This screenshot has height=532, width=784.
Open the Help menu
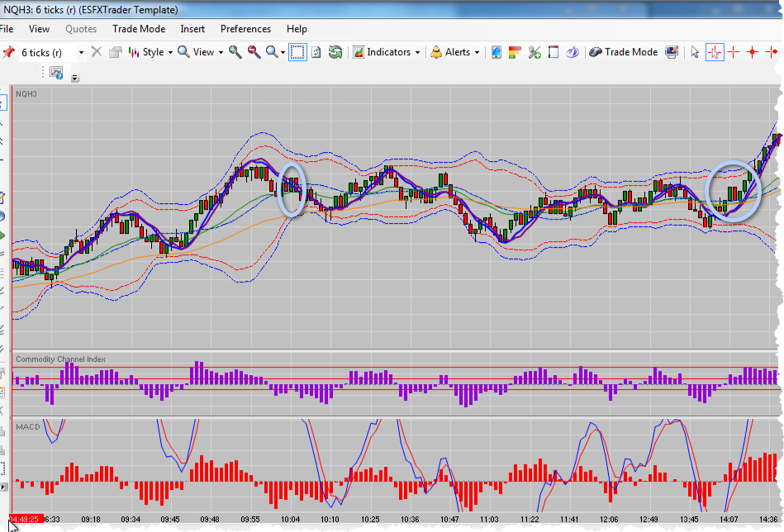[x=297, y=29]
